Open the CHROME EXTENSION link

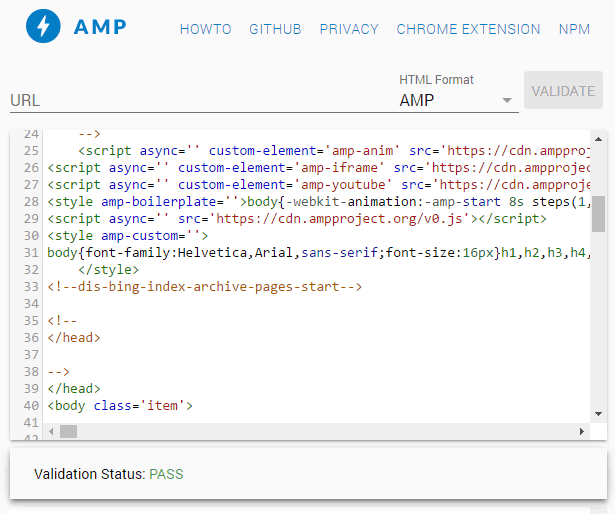click(x=468, y=29)
